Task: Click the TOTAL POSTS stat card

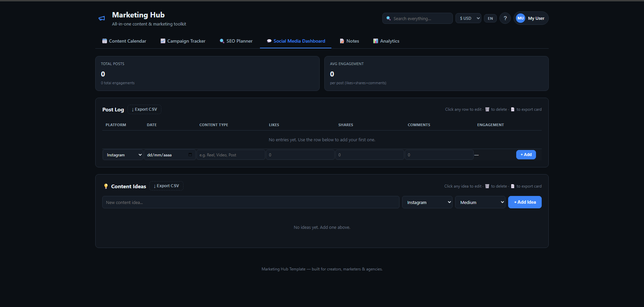Action: point(207,73)
